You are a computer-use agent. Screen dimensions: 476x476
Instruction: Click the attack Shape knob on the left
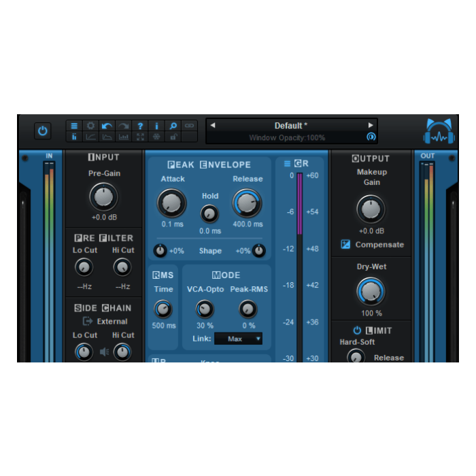[x=160, y=251]
